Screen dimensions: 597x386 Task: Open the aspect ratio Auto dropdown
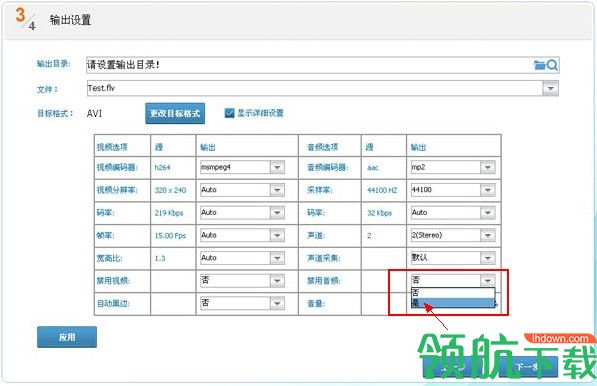coord(277,258)
